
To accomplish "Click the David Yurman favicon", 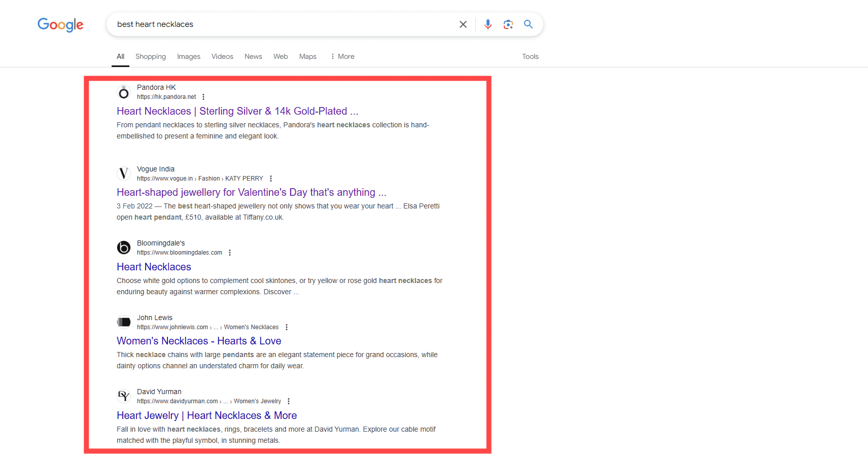I will coord(124,396).
